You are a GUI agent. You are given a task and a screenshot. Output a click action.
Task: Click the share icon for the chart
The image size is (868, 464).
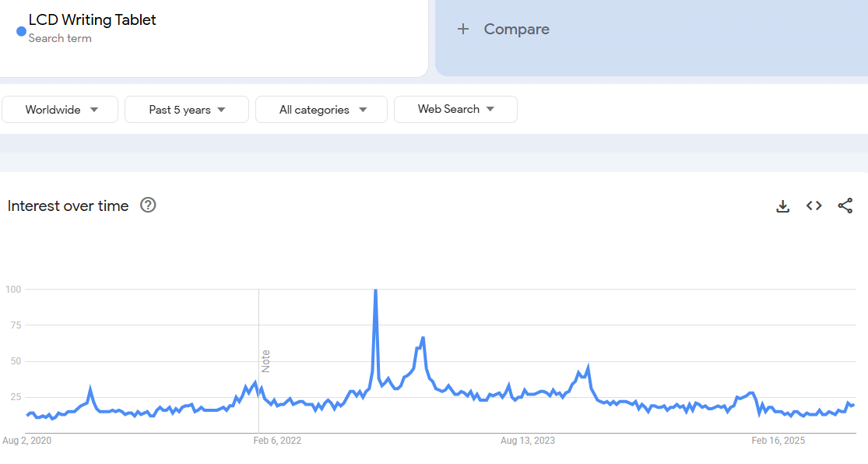tap(845, 206)
